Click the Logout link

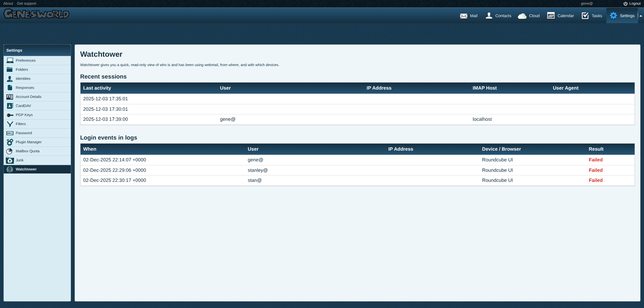[632, 4]
